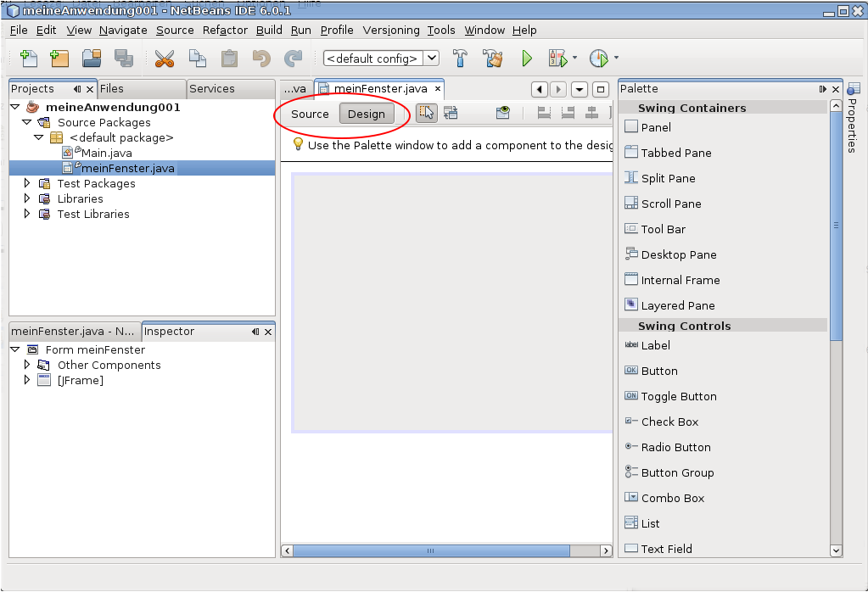Image resolution: width=868 pixels, height=592 pixels.
Task: Click the Cut scissors icon
Action: coord(164,59)
